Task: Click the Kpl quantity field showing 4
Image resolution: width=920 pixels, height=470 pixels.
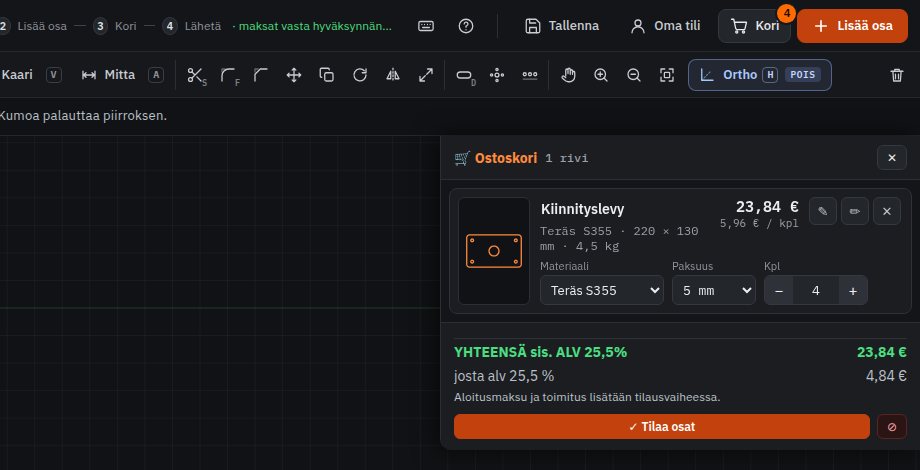Action: point(816,290)
